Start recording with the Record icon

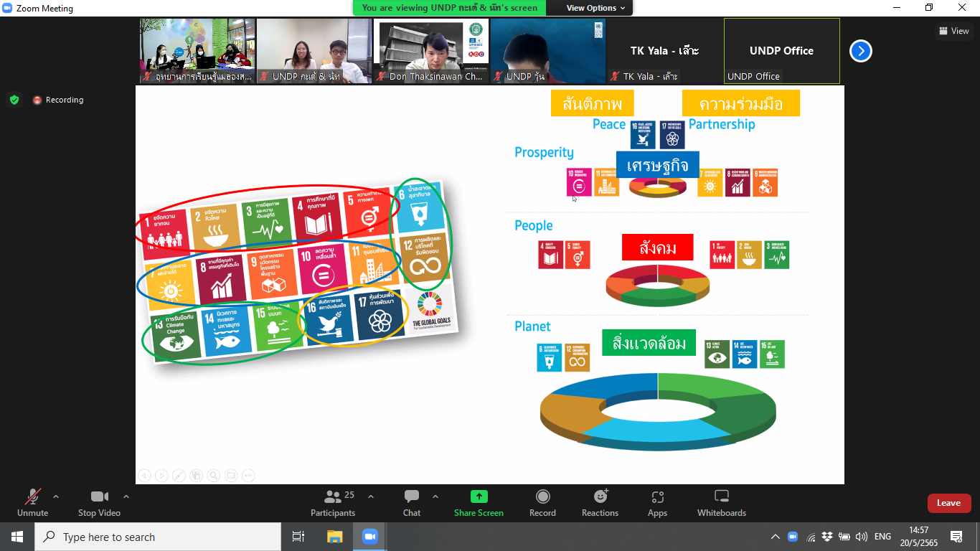pos(542,497)
